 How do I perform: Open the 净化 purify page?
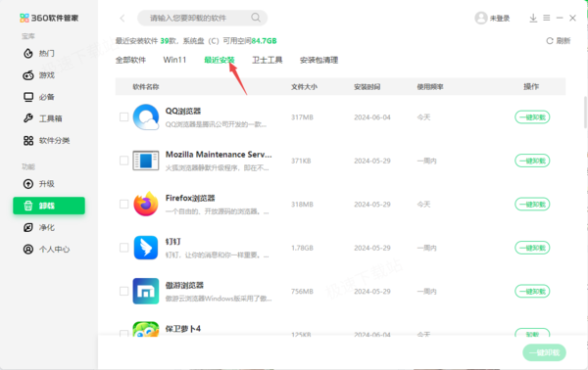39,227
